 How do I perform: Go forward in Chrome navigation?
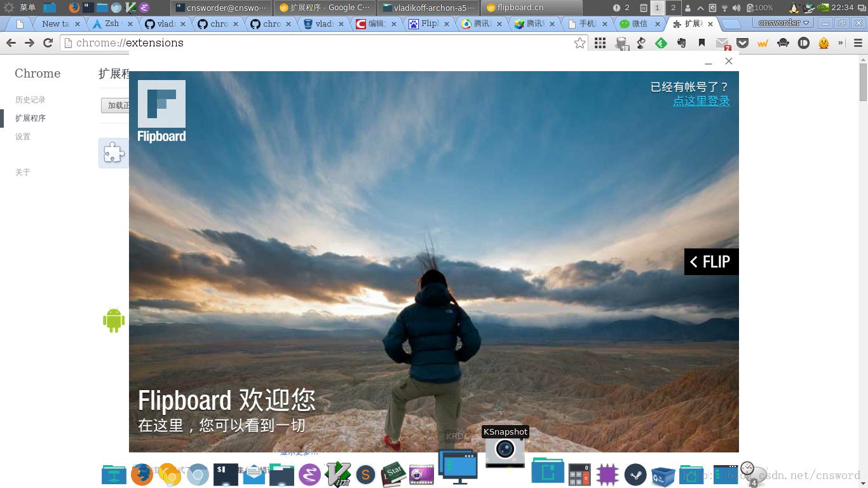pos(29,43)
